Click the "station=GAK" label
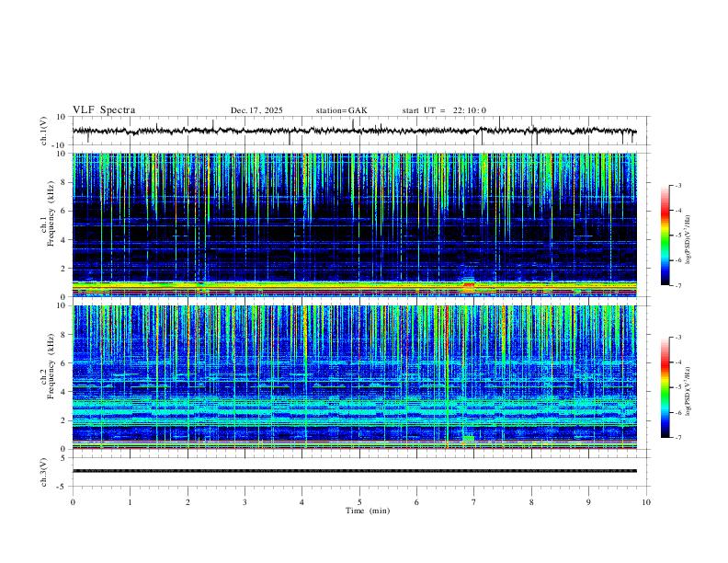The height and width of the screenshot is (563, 728). pos(341,110)
